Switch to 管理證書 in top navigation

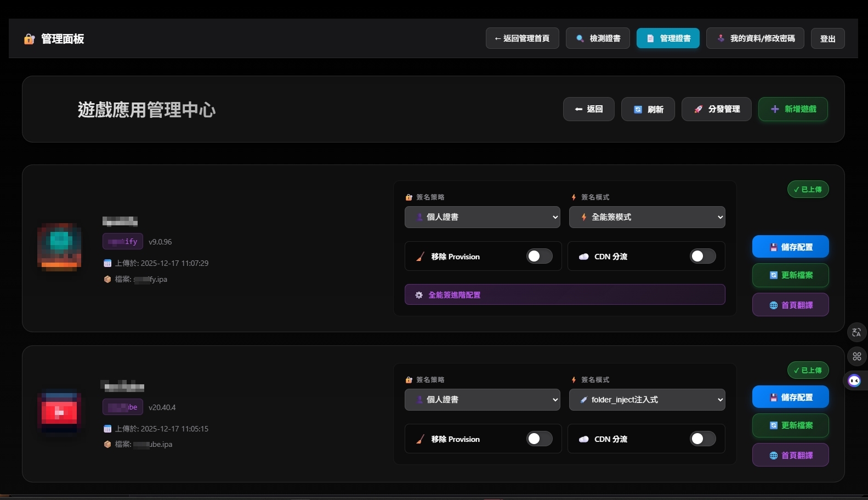pyautogui.click(x=667, y=38)
